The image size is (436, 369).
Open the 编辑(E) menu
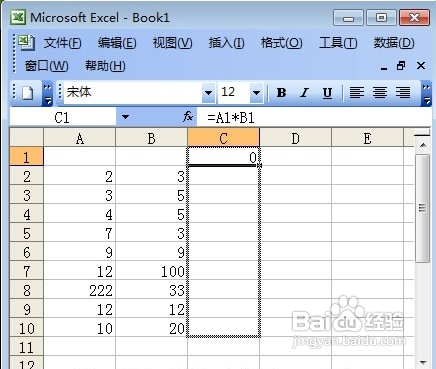(117, 43)
